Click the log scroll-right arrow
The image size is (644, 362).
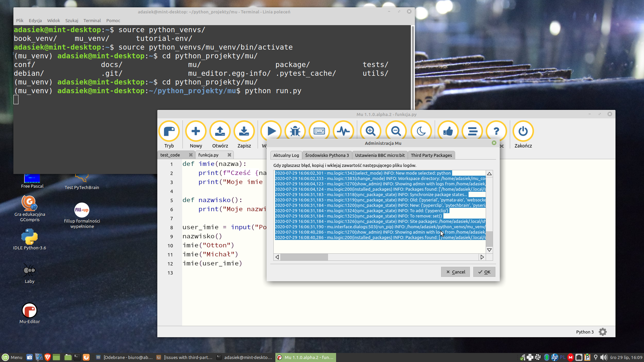(x=482, y=257)
